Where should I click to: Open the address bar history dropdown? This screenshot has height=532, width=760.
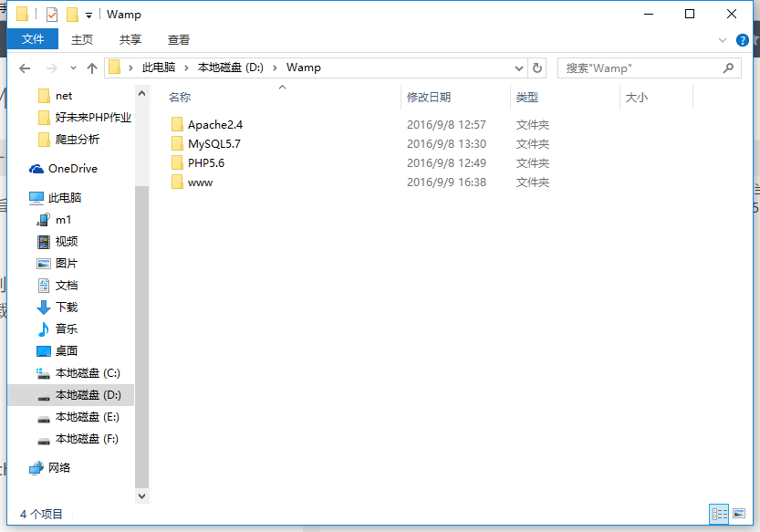coord(518,68)
